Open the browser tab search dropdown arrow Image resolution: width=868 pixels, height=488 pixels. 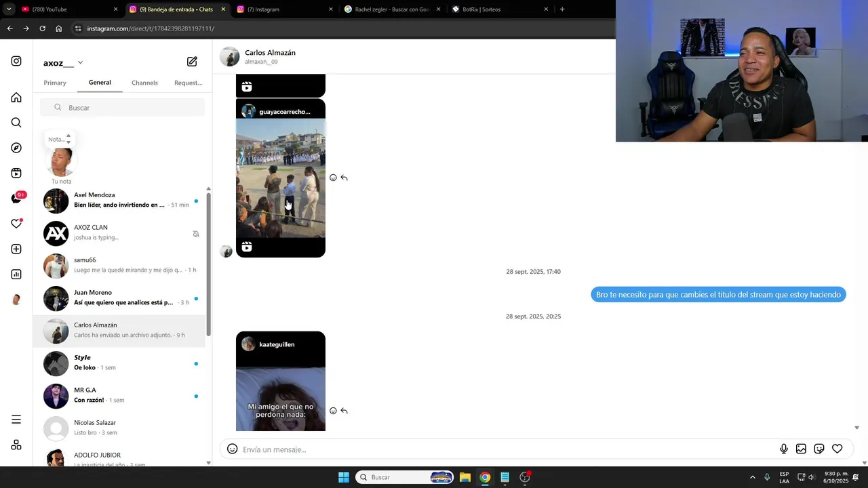tap(9, 9)
